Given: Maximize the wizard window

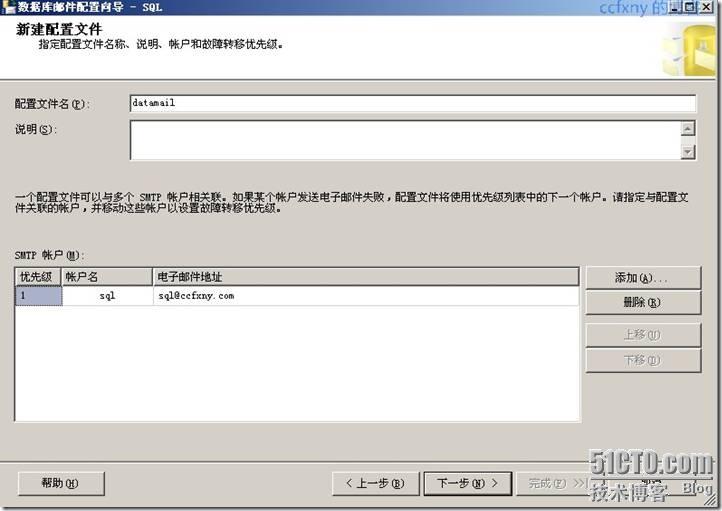Looking at the screenshot, I should pos(690,6).
